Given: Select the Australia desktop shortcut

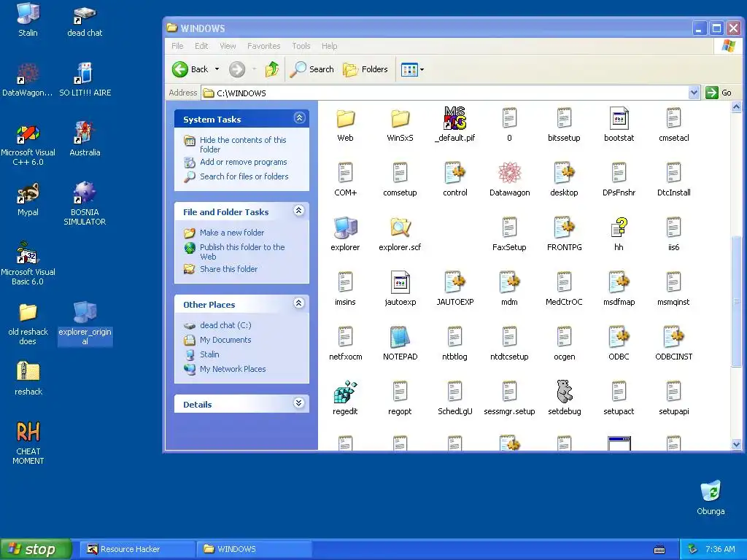Looking at the screenshot, I should coord(85,133).
